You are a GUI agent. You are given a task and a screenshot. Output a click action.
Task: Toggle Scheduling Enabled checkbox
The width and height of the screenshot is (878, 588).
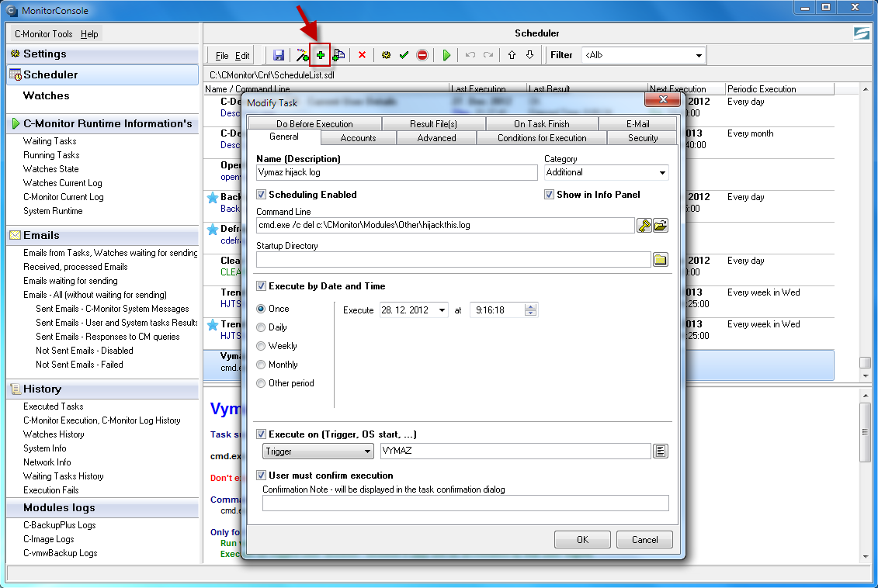pos(261,195)
